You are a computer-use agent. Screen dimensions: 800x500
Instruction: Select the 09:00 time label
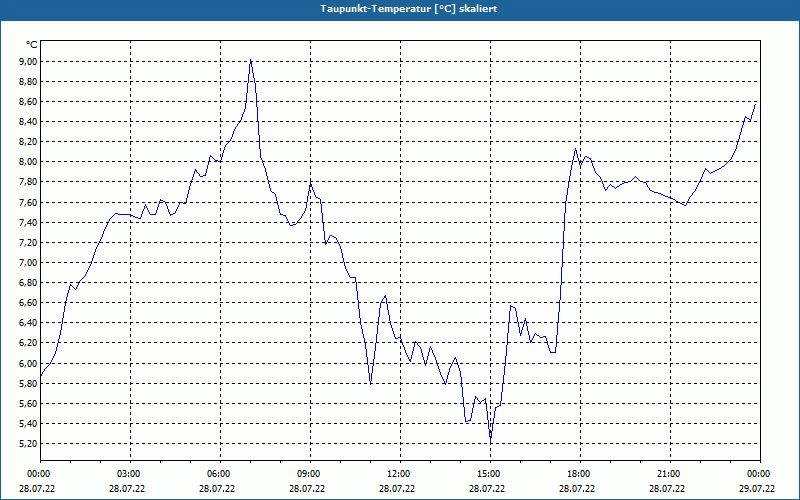(308, 474)
